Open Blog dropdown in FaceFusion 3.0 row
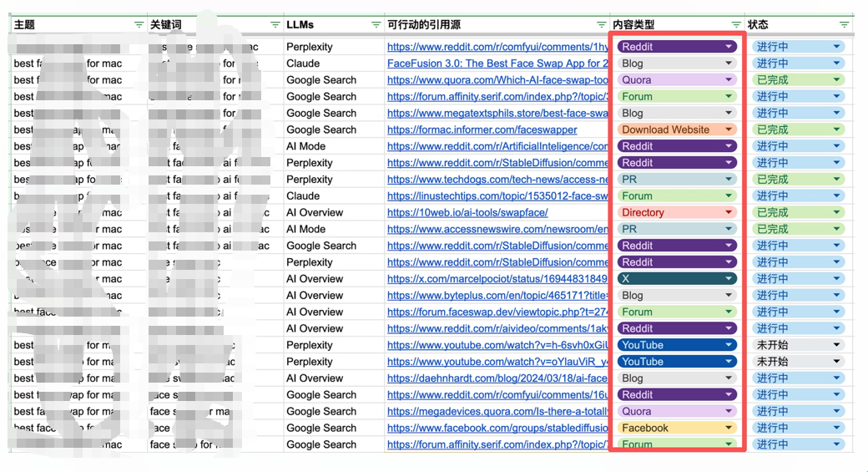The height and width of the screenshot is (472, 868). point(677,63)
